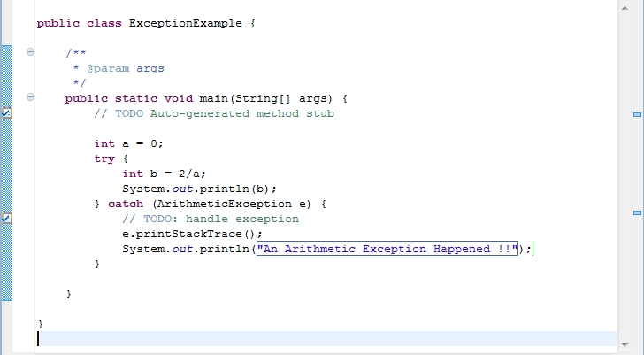This screenshot has height=355, width=644.
Task: Click the "TODO: handle exception" comment
Action: point(211,219)
